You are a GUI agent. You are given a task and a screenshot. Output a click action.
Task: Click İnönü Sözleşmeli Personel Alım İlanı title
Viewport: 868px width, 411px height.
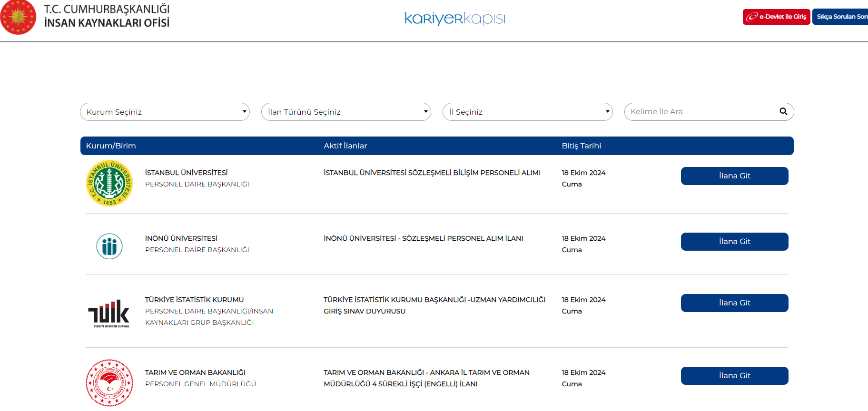point(424,238)
